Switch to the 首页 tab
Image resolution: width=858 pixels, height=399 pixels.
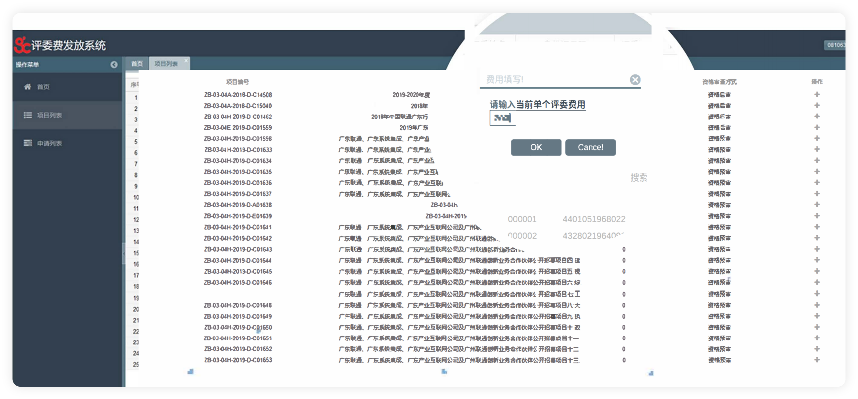pos(137,63)
